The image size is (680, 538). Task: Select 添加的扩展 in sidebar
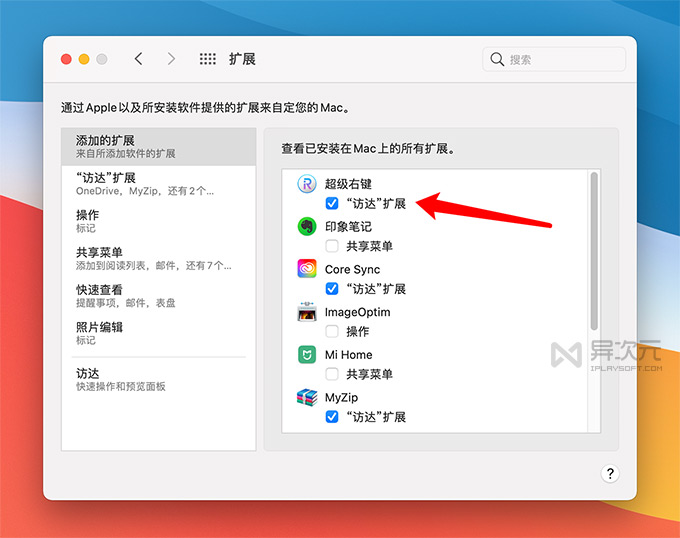[159, 147]
